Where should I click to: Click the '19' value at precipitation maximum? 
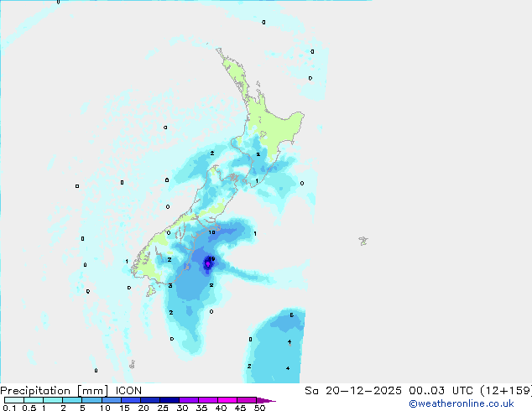click(212, 258)
